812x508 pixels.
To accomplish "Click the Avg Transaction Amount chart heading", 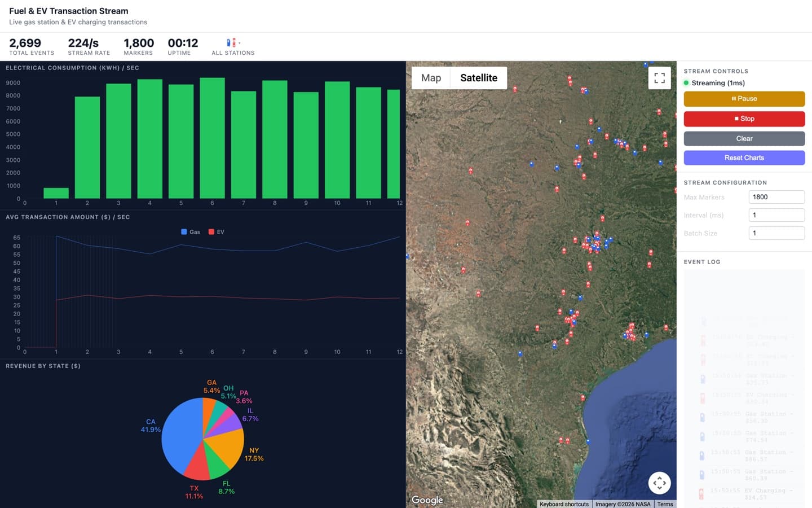I will pyautogui.click(x=68, y=217).
